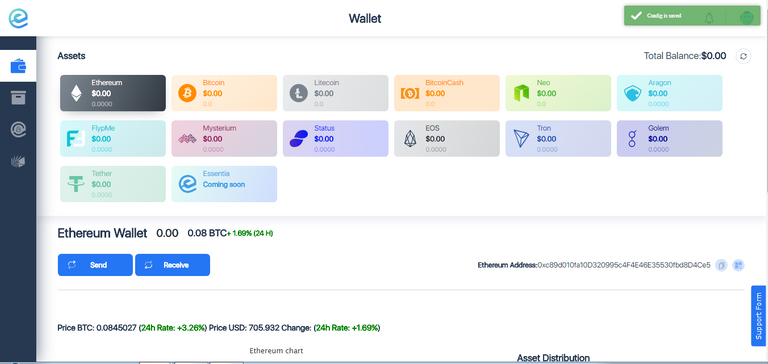Select the Litecoin asset card
The width and height of the screenshot is (768, 364).
[336, 93]
